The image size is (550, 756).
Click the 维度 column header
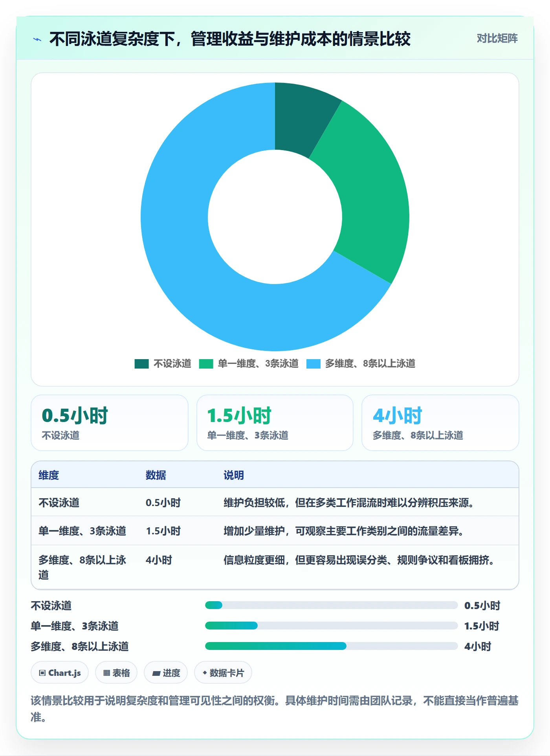click(49, 475)
